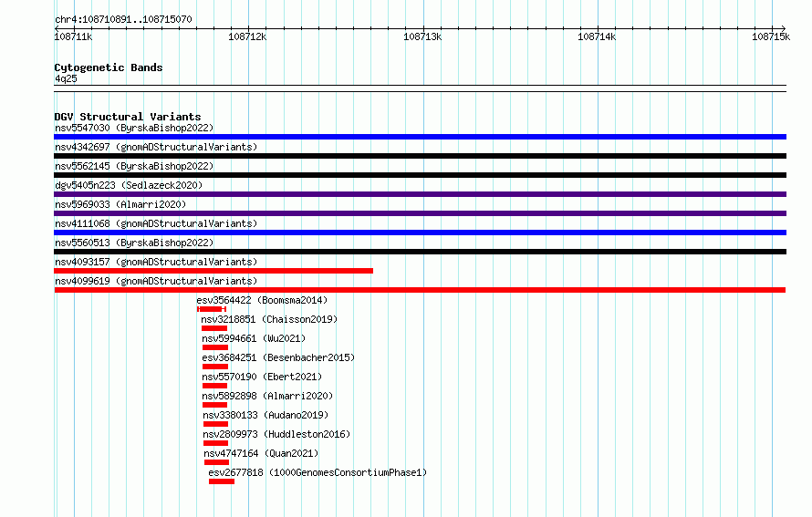Select nsv4111068 (gnomADStructuralVariants) label
Screen dimensions: 812x517
click(156, 223)
